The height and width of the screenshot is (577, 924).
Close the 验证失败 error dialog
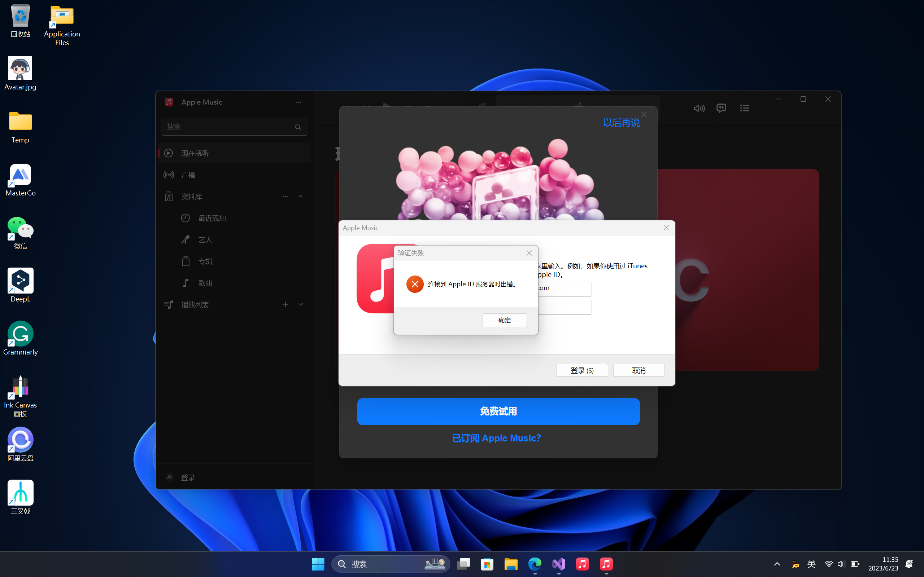point(529,253)
